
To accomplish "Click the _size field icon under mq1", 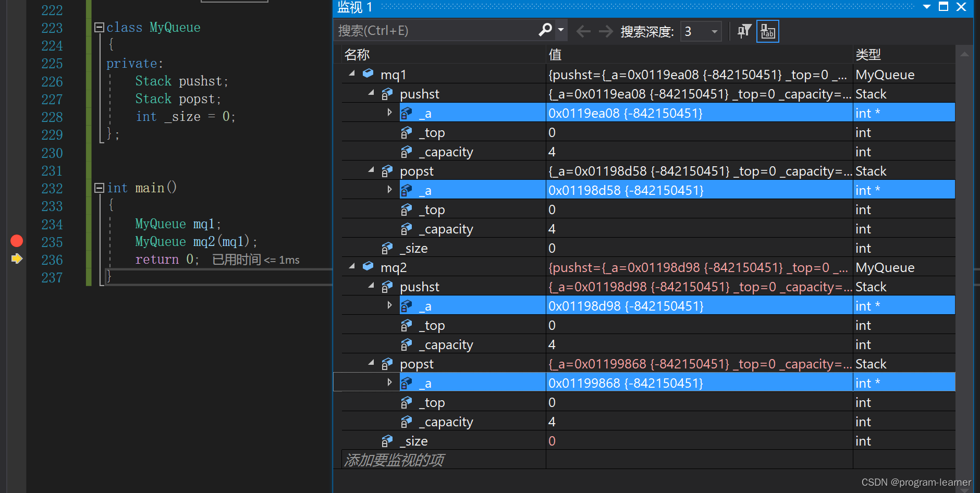I will coord(387,248).
